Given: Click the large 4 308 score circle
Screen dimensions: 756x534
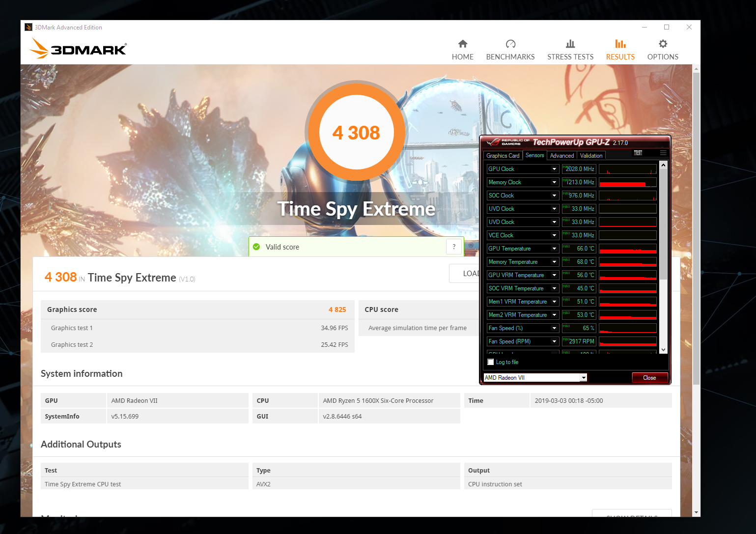Looking at the screenshot, I should click(357, 133).
